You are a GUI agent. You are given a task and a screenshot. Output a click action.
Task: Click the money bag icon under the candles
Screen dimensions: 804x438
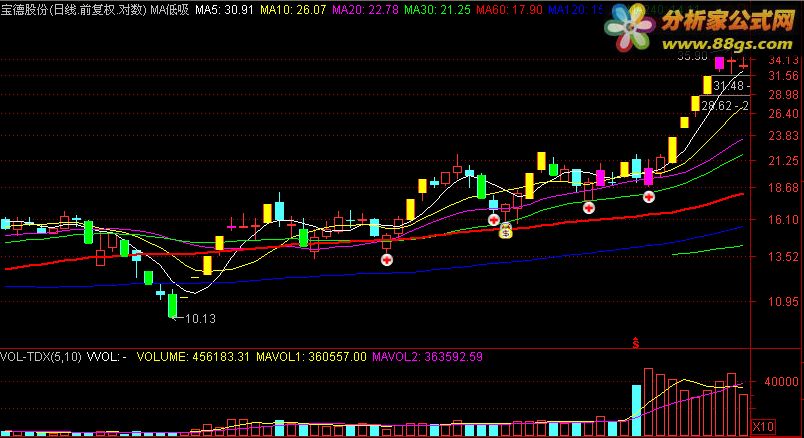click(506, 231)
